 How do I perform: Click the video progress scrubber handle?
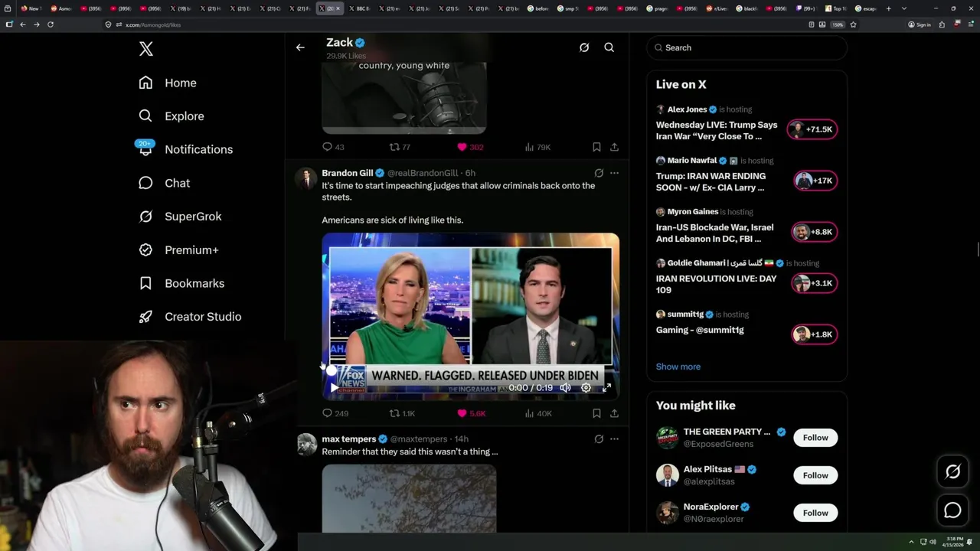tap(331, 370)
